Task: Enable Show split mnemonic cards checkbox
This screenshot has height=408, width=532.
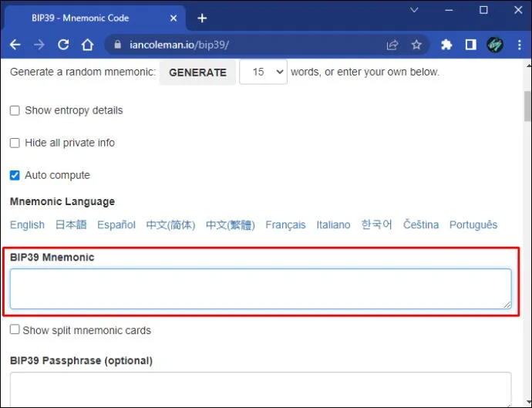Action: click(x=15, y=329)
